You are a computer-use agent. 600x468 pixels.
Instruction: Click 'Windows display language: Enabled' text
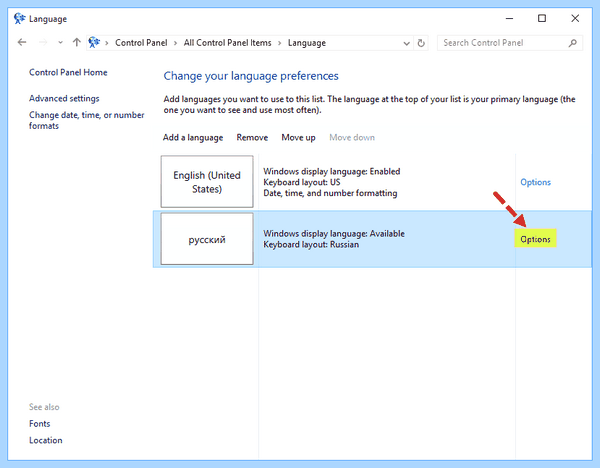pos(332,171)
